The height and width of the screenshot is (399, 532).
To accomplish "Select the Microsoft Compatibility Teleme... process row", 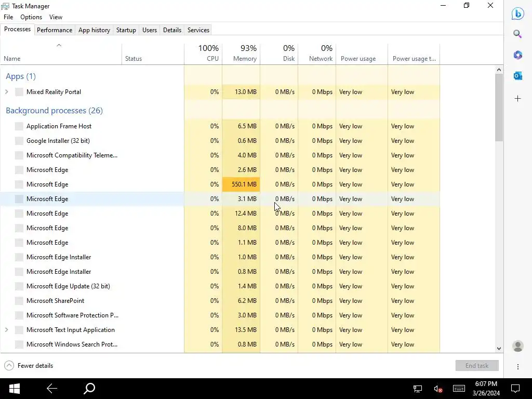I will coord(220,155).
